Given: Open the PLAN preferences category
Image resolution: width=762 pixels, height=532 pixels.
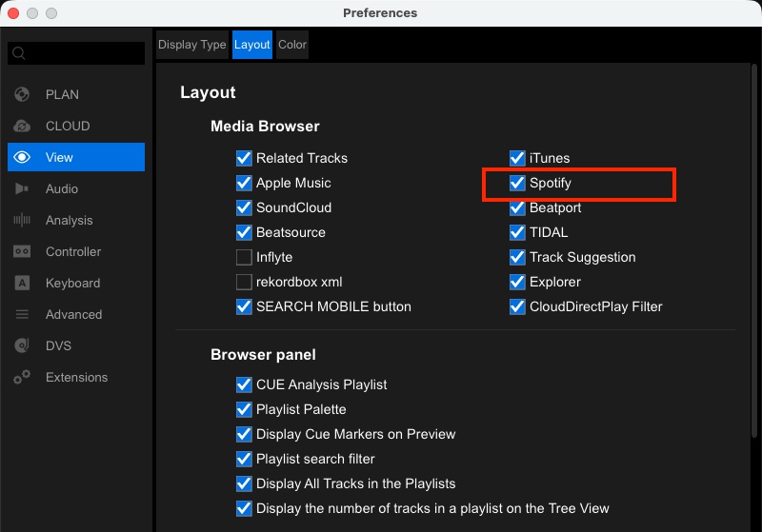Looking at the screenshot, I should pos(62,94).
